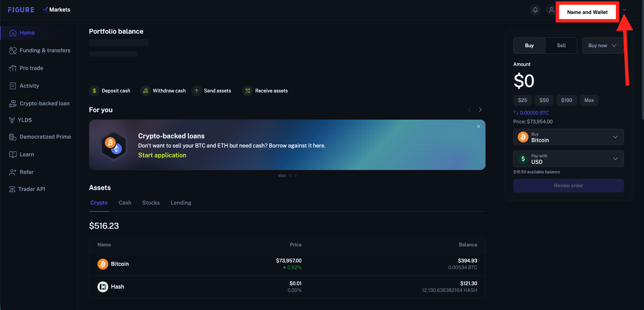Select Deposit cash label
644x310 pixels.
pos(116,91)
